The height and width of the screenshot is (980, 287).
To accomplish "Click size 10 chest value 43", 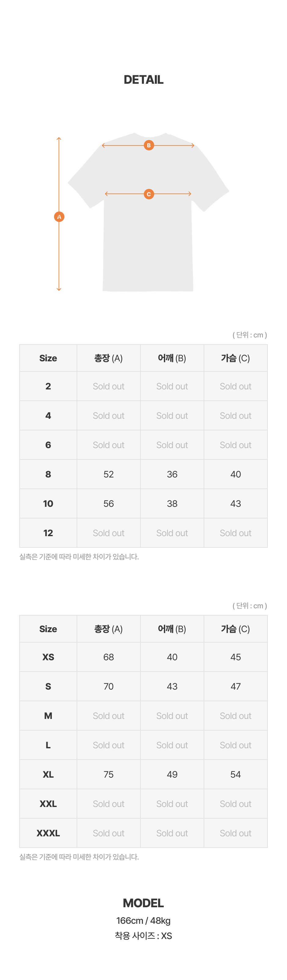I will tap(236, 503).
